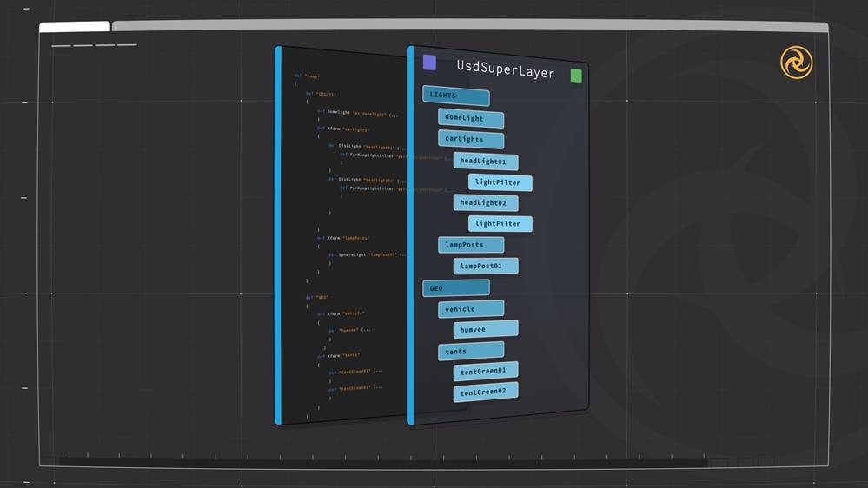
Task: Expand the carLights node
Action: click(x=471, y=139)
